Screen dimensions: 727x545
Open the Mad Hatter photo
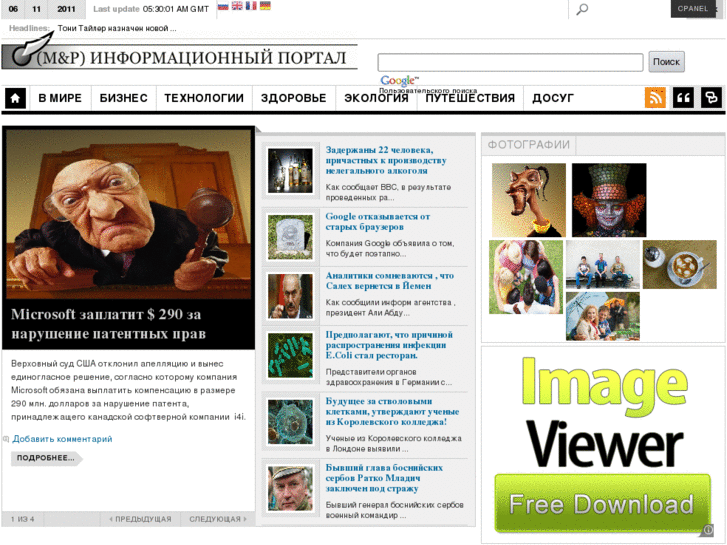click(x=609, y=200)
